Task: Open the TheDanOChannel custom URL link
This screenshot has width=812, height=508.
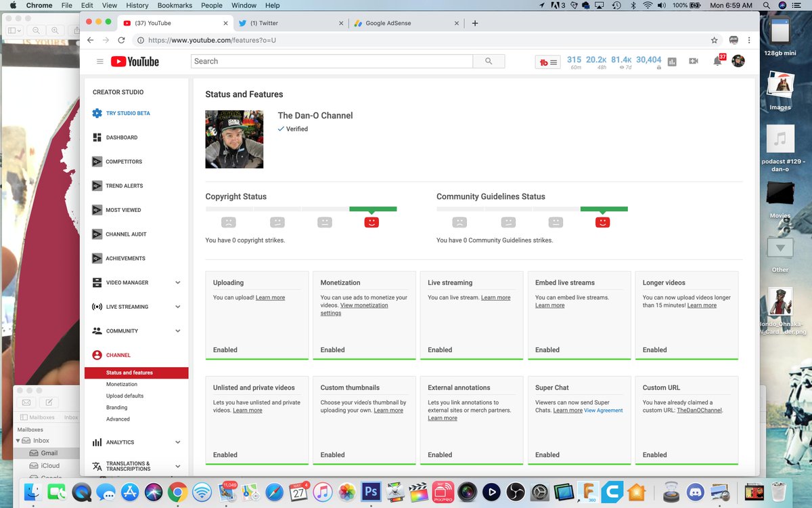Action: pyautogui.click(x=699, y=410)
